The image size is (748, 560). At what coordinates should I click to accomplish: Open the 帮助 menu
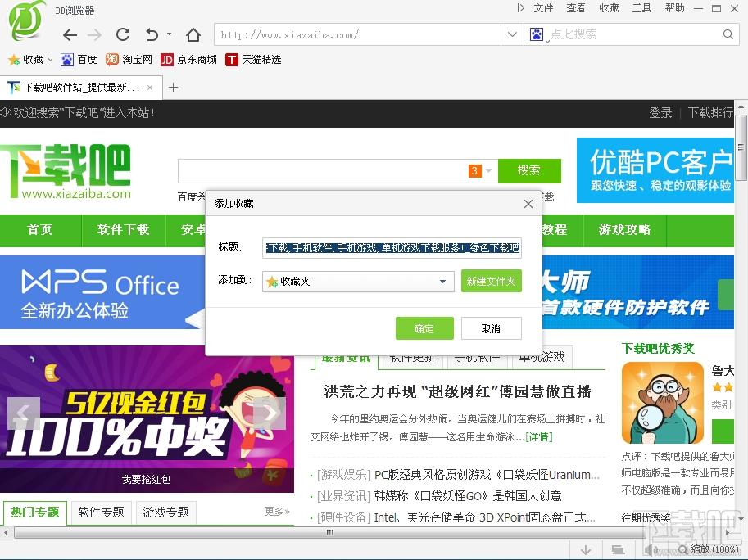tap(674, 8)
